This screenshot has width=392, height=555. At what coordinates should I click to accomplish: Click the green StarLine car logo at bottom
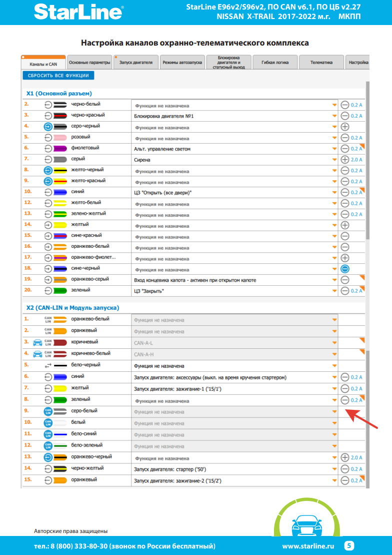(x=306, y=525)
